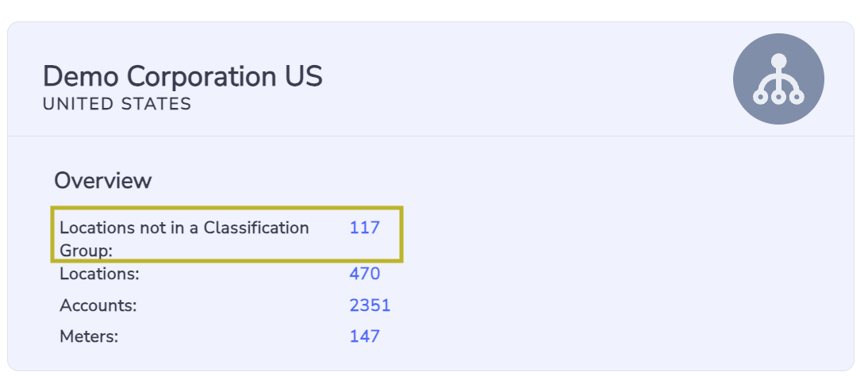This screenshot has height=376, width=868.
Task: Open the 2351 Accounts count link
Action: [370, 305]
